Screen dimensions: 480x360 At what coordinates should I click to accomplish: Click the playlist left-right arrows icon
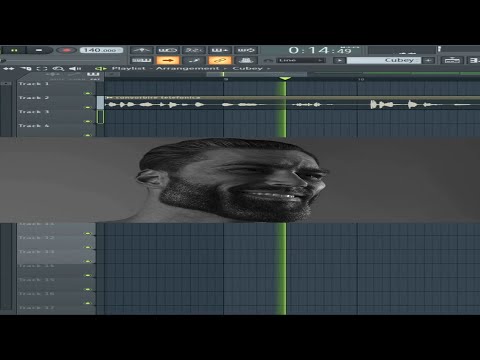9,69
